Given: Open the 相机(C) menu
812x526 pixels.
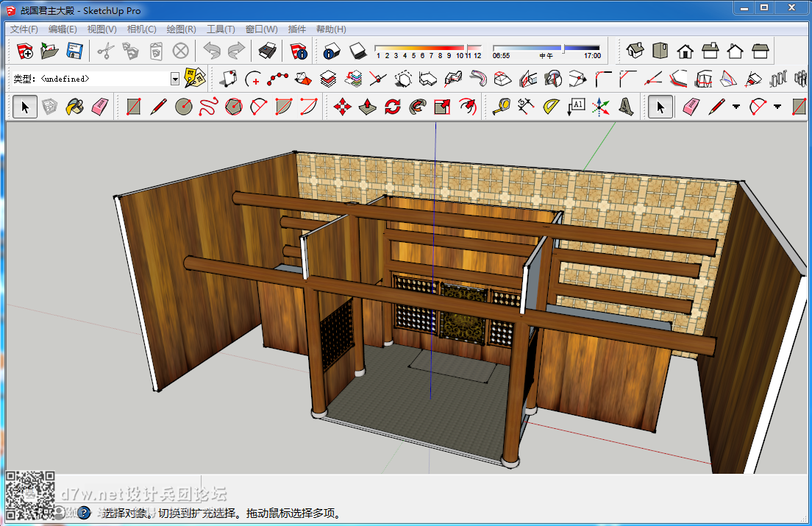Looking at the screenshot, I should [141, 29].
